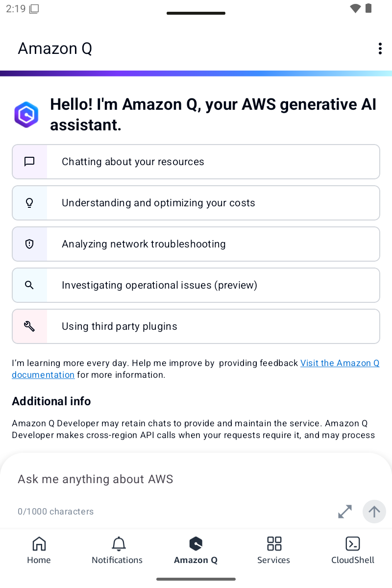Tap the magnifier icon for operational issues
The width and height of the screenshot is (392, 588).
[x=29, y=285]
